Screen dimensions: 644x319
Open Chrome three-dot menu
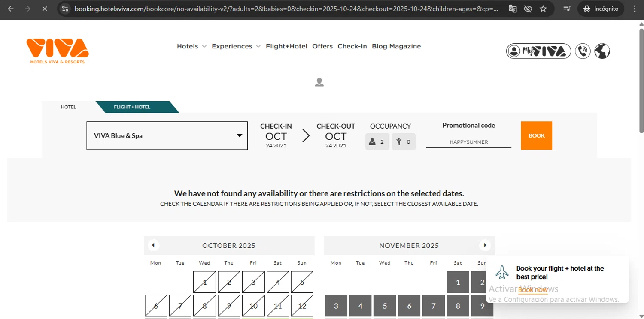[x=635, y=9]
